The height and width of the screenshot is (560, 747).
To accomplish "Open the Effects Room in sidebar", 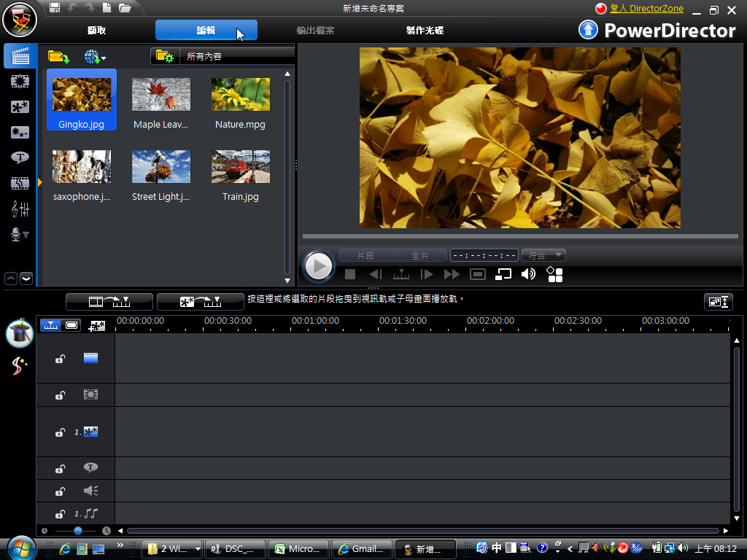I will point(20,82).
